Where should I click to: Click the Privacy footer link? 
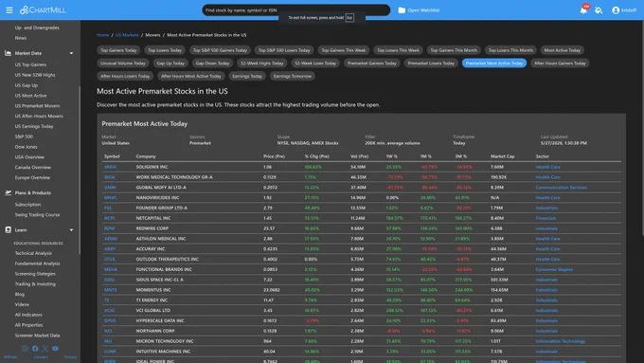pos(70,356)
